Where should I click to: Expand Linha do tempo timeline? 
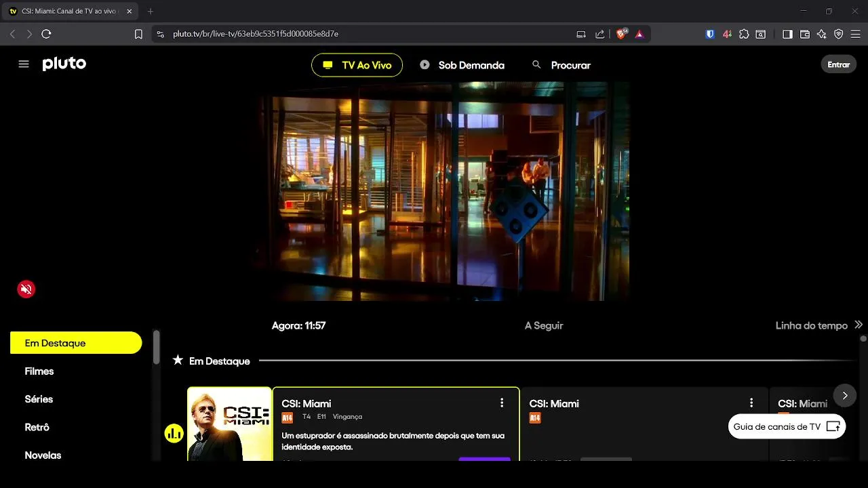pos(819,325)
